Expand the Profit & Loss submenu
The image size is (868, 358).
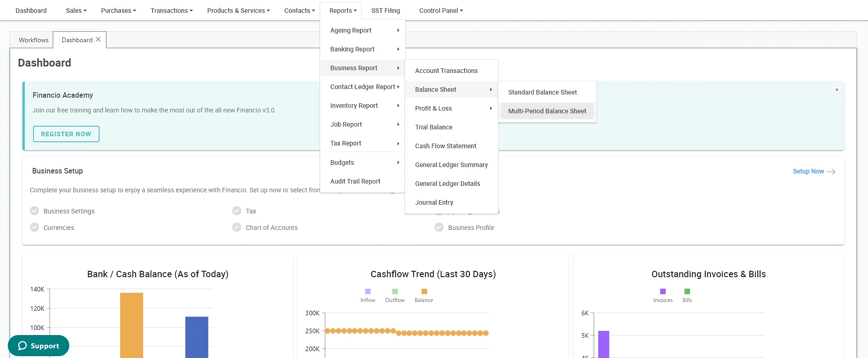tap(451, 109)
